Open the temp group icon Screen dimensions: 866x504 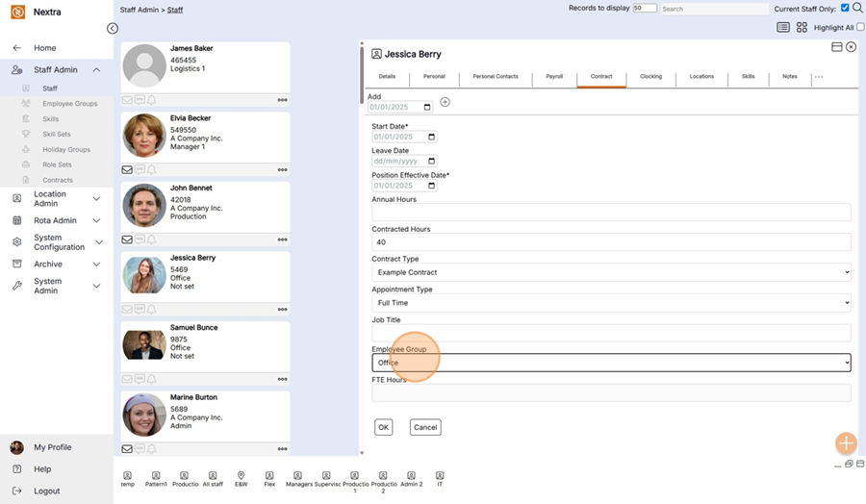tap(128, 475)
